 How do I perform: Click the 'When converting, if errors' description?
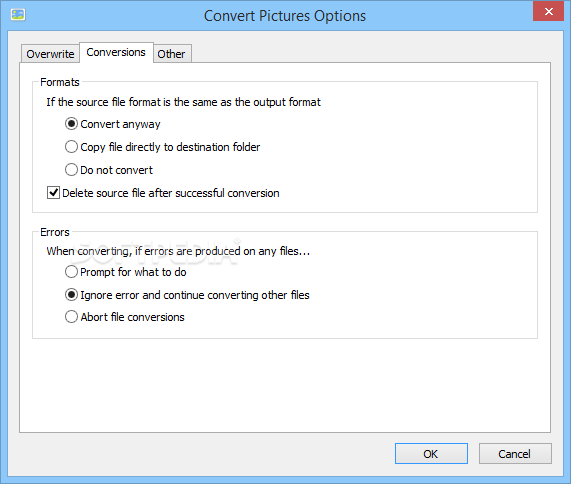[178, 251]
